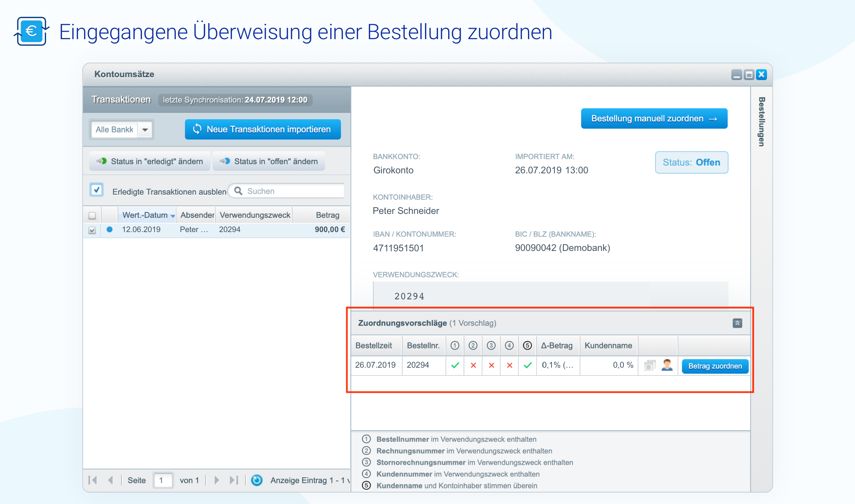Click Δ-Betrag column header
This screenshot has height=504, width=855.
[558, 345]
